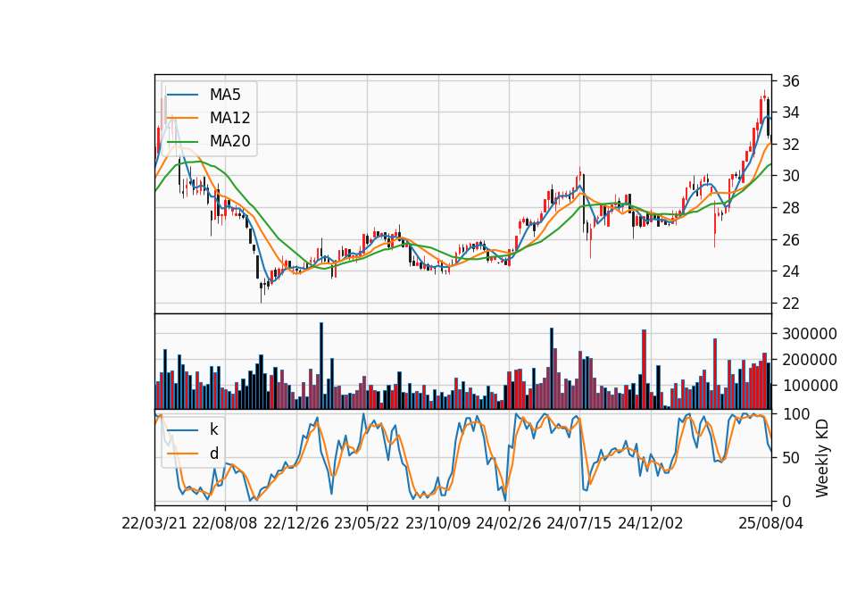Image resolution: width=857 pixels, height=616 pixels.
Task: Click the price axis value 28
Action: point(790,208)
